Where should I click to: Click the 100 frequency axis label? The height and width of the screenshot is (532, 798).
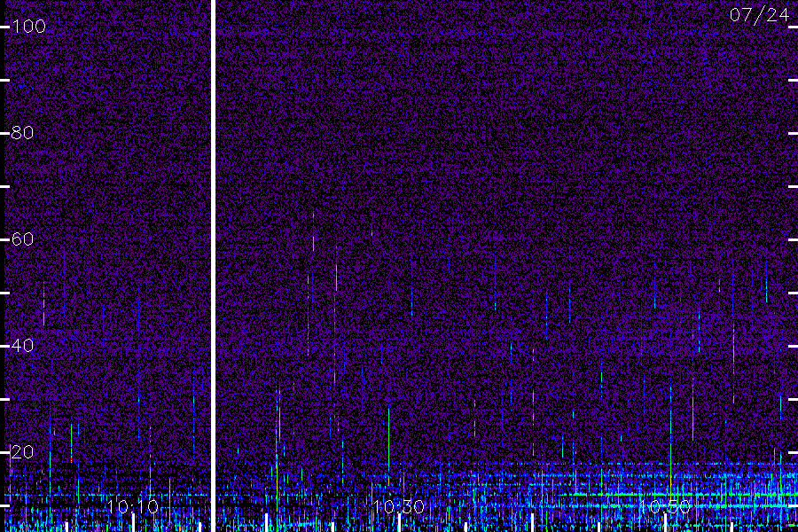point(28,27)
